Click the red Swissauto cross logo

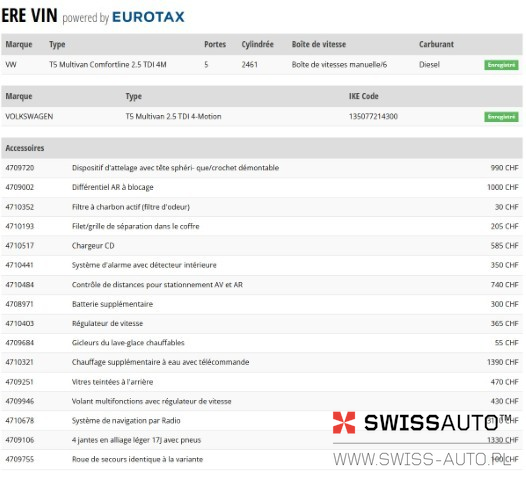pos(344,422)
